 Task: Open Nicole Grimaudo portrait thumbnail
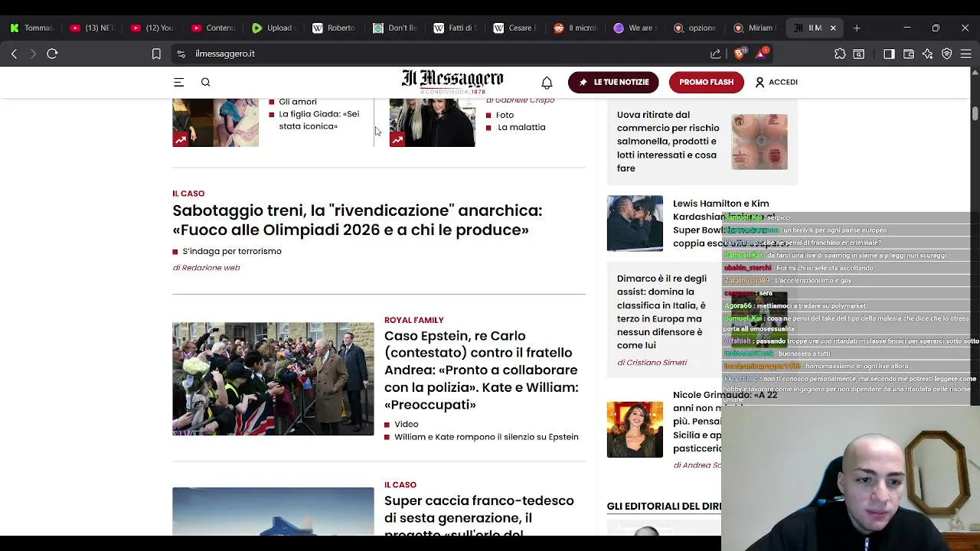pyautogui.click(x=635, y=429)
